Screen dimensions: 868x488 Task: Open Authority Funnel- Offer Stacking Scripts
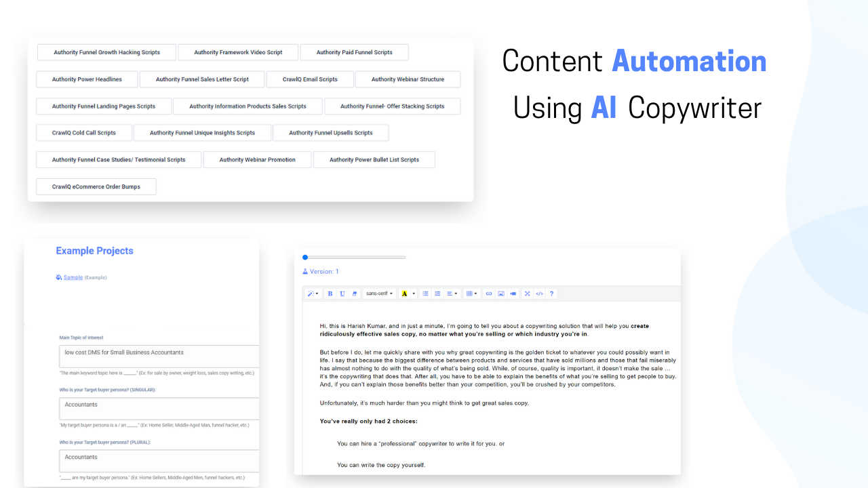(392, 106)
